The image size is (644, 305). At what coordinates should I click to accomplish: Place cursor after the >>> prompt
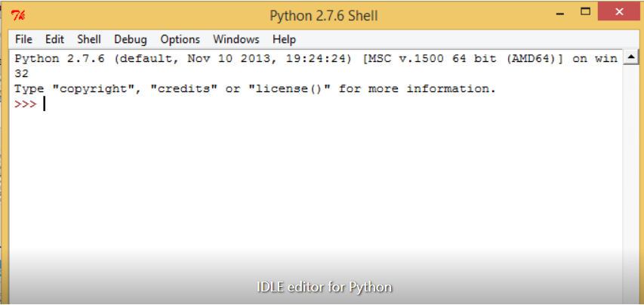tap(45, 104)
